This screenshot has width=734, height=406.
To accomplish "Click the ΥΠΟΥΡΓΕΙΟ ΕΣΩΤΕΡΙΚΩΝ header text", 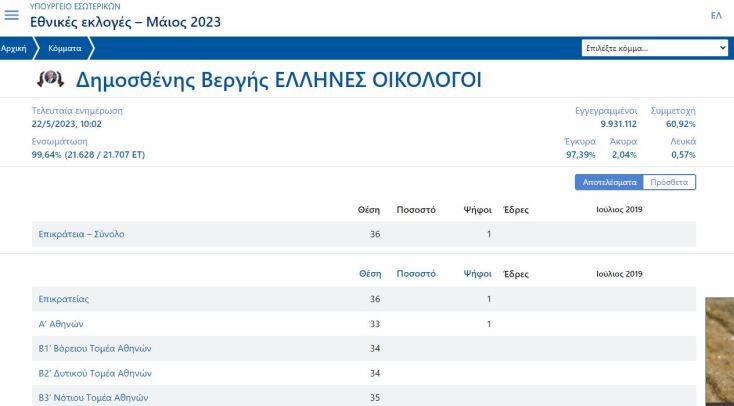I will pos(75,7).
